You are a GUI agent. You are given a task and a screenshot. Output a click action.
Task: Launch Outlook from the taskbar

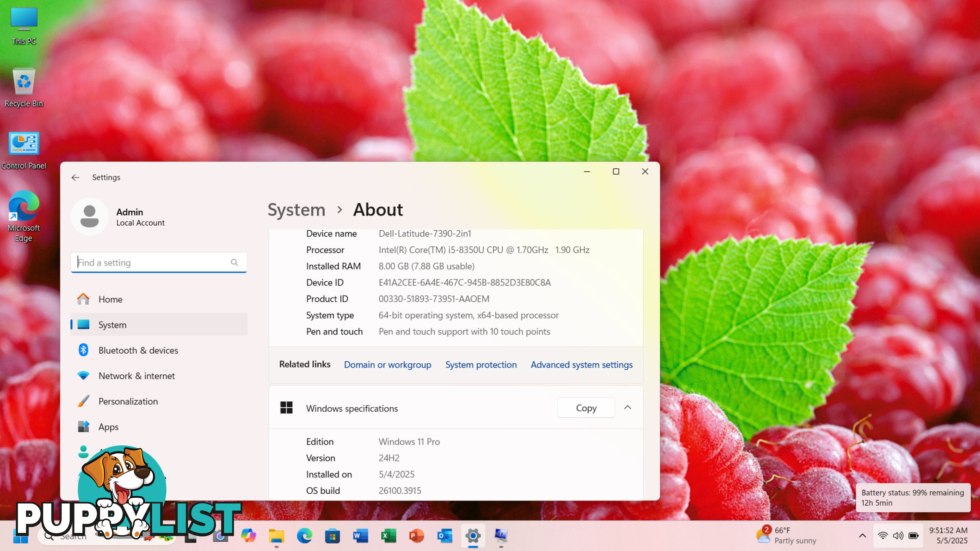445,536
